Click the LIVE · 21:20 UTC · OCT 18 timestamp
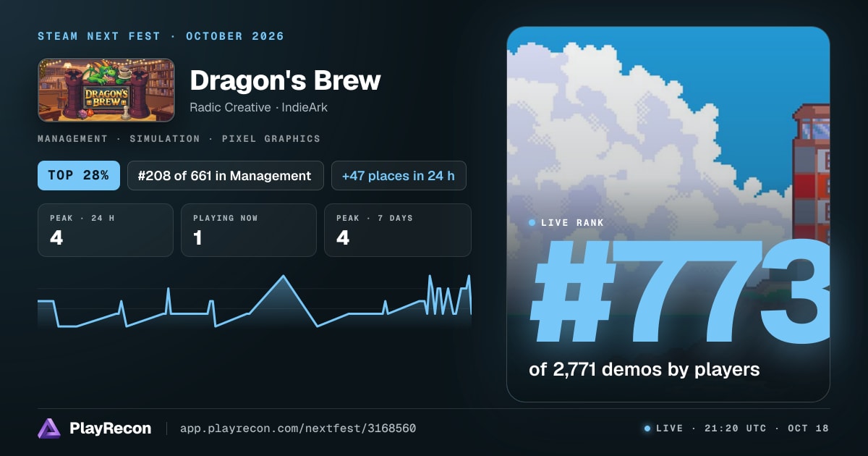 [x=736, y=428]
